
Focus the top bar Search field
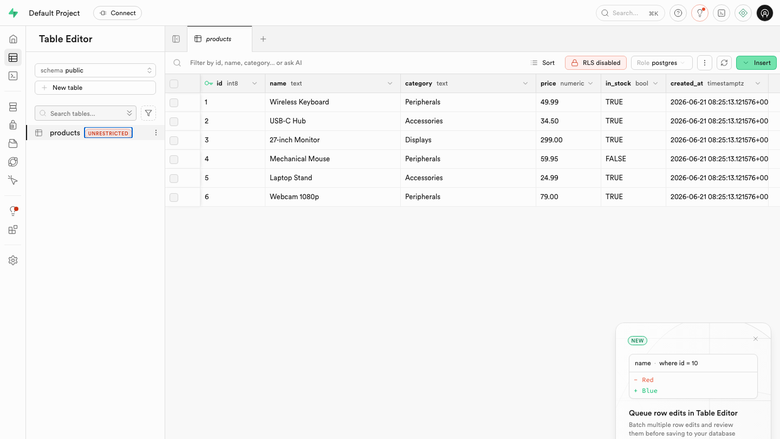[629, 13]
